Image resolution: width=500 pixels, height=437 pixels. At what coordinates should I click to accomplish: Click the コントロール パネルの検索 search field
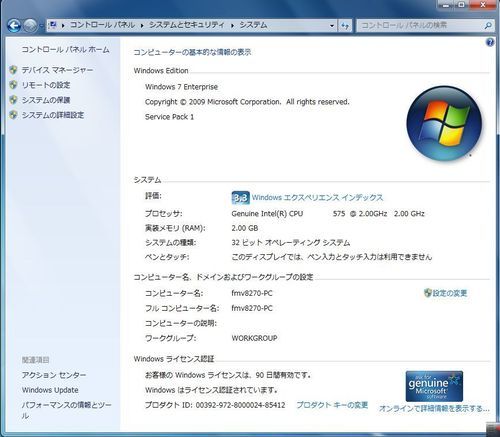click(x=421, y=25)
